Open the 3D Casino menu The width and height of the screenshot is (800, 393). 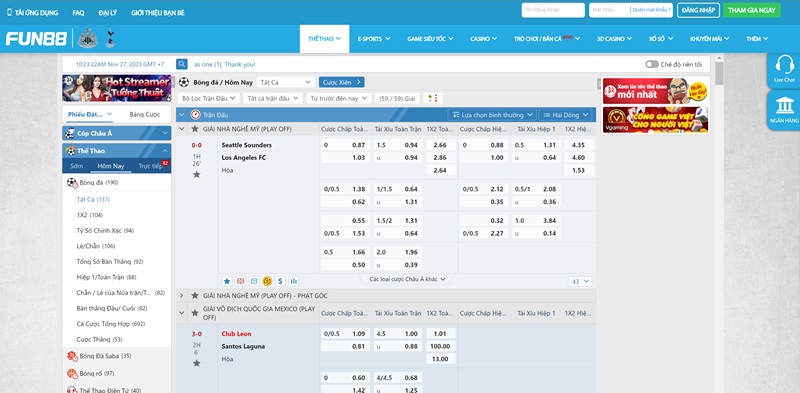pos(614,39)
